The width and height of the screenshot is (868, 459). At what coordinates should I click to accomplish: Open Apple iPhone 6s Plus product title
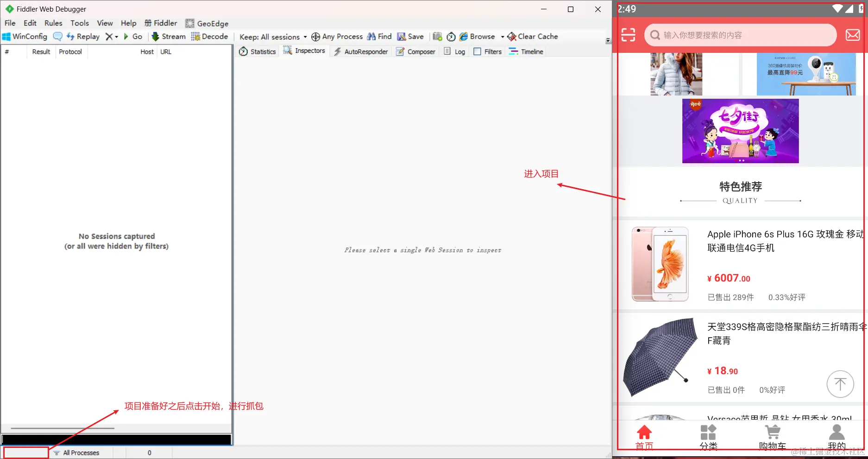pos(785,241)
